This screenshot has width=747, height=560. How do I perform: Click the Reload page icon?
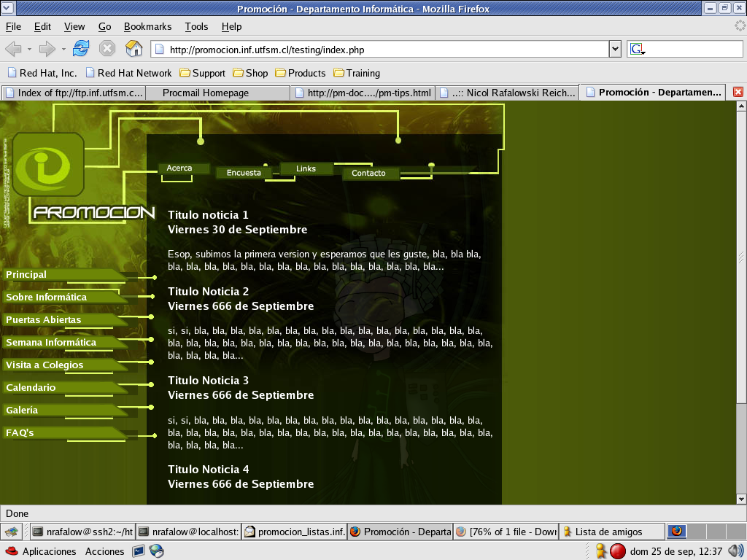(x=80, y=49)
